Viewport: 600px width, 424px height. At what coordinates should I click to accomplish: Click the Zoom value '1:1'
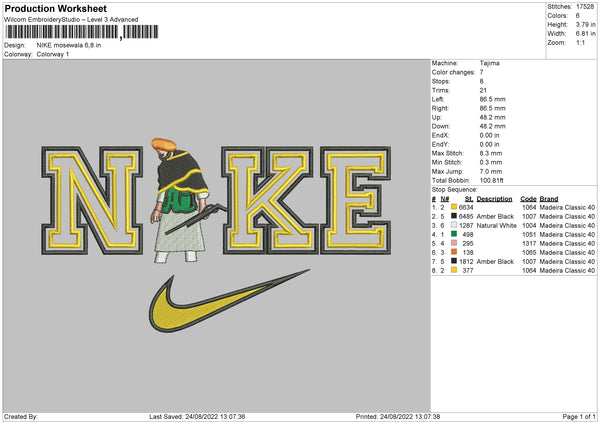pos(580,42)
